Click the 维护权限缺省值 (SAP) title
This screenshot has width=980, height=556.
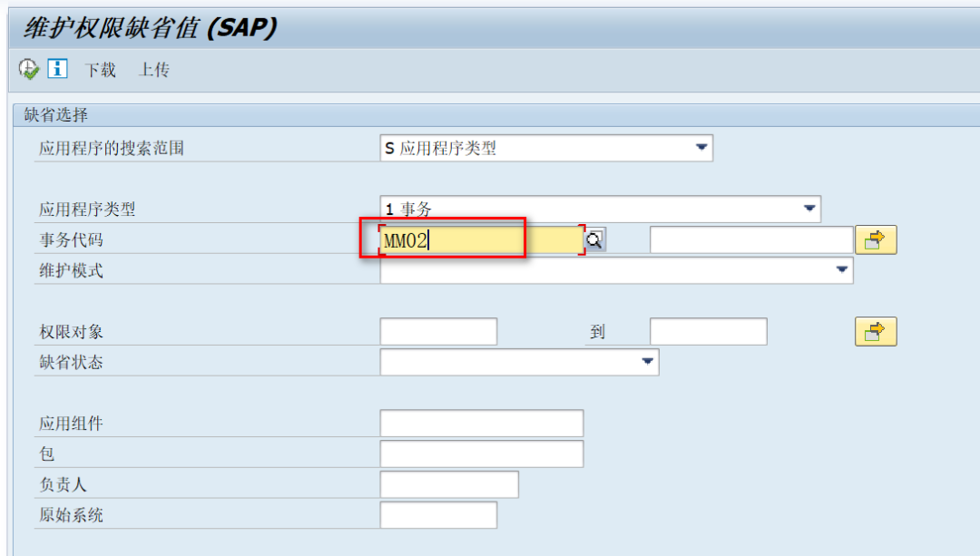(x=150, y=28)
